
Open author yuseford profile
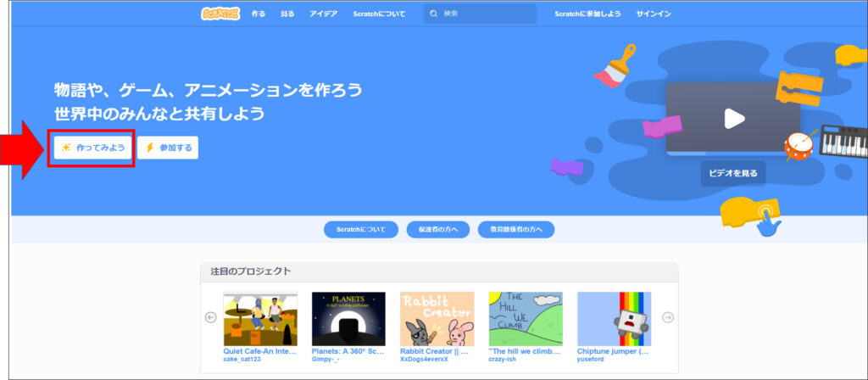[591, 359]
